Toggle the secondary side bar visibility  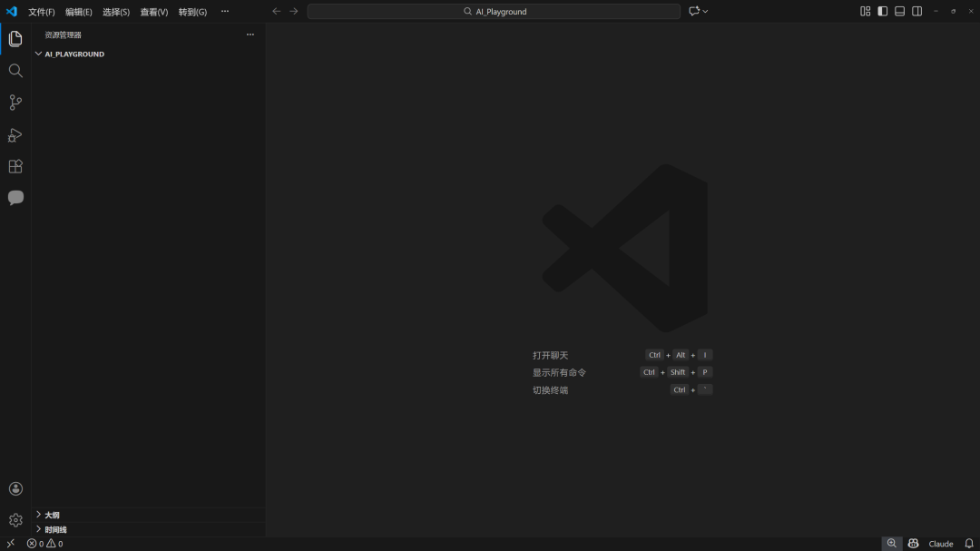coord(916,12)
